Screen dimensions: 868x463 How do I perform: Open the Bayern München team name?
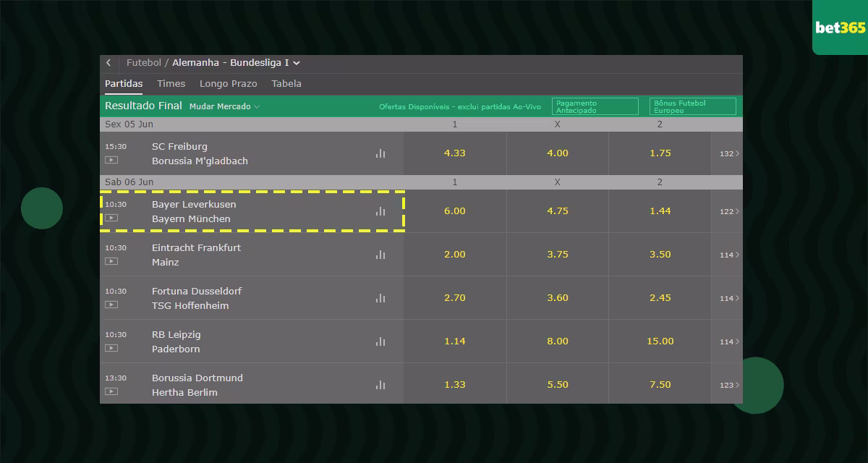tap(191, 218)
